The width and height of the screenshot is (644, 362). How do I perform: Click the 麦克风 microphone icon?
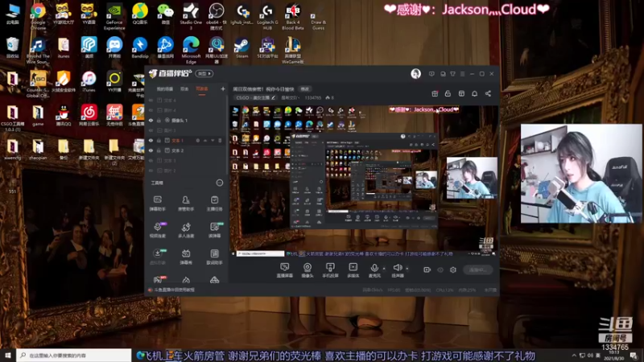click(374, 268)
